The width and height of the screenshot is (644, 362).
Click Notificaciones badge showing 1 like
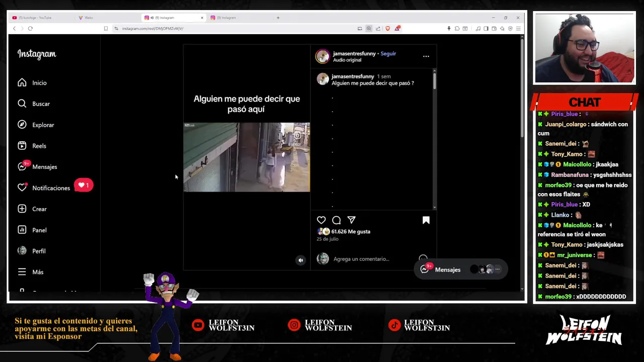(x=84, y=185)
